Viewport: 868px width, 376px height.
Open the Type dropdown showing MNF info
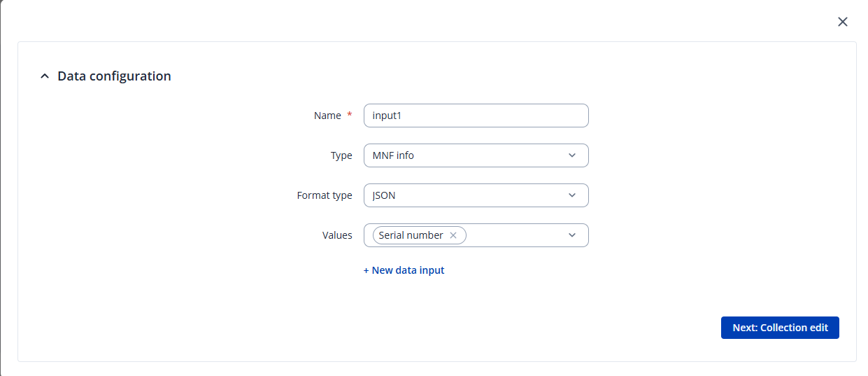[x=465, y=155]
